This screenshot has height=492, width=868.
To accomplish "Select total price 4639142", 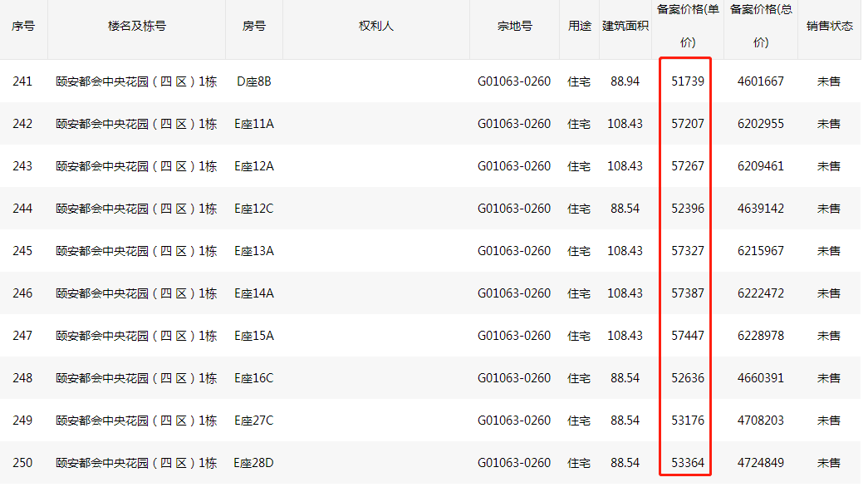I will pyautogui.click(x=761, y=209).
